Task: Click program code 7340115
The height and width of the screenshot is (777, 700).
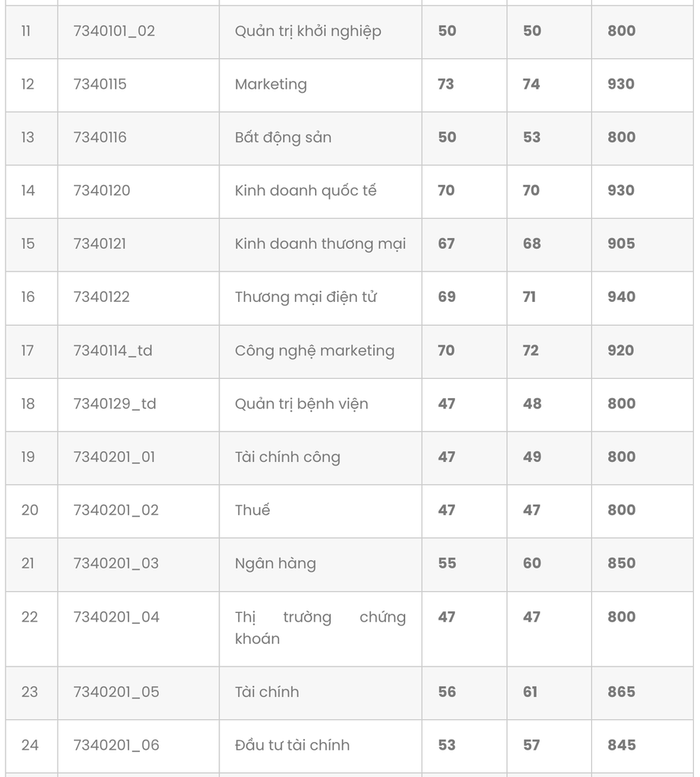Action: coord(100,84)
